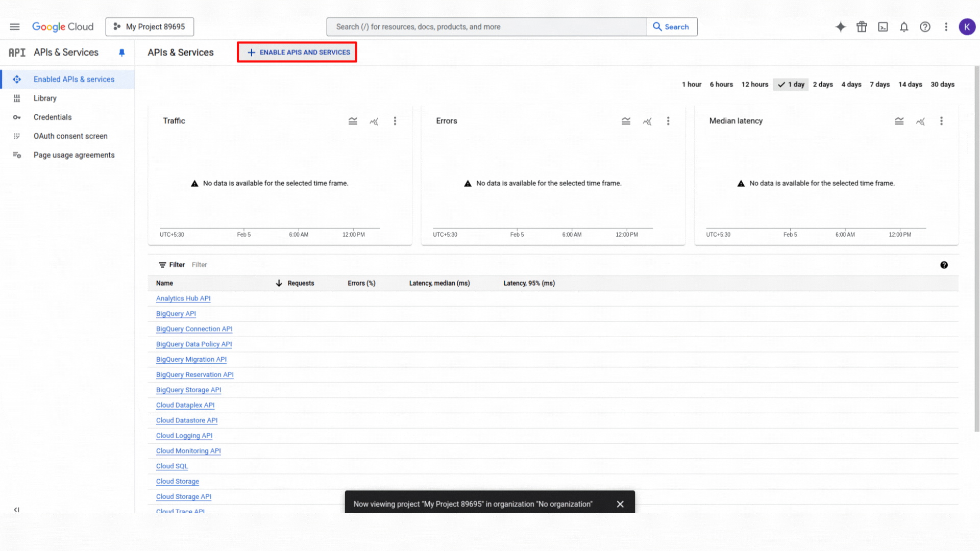Activate the Cloud Shell terminal icon
This screenshot has height=551, width=980.
point(883,27)
